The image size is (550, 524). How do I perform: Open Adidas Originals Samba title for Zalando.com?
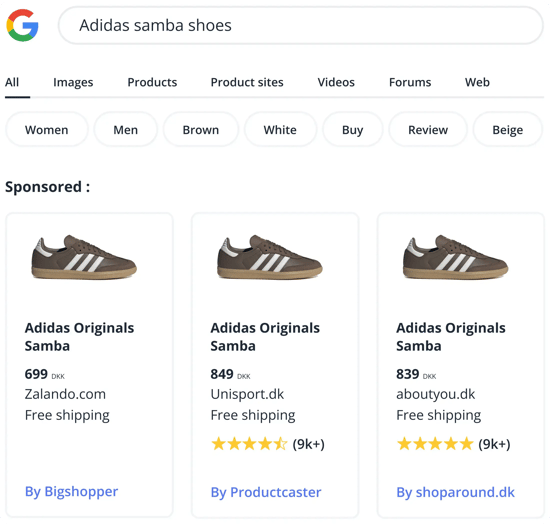pyautogui.click(x=79, y=337)
